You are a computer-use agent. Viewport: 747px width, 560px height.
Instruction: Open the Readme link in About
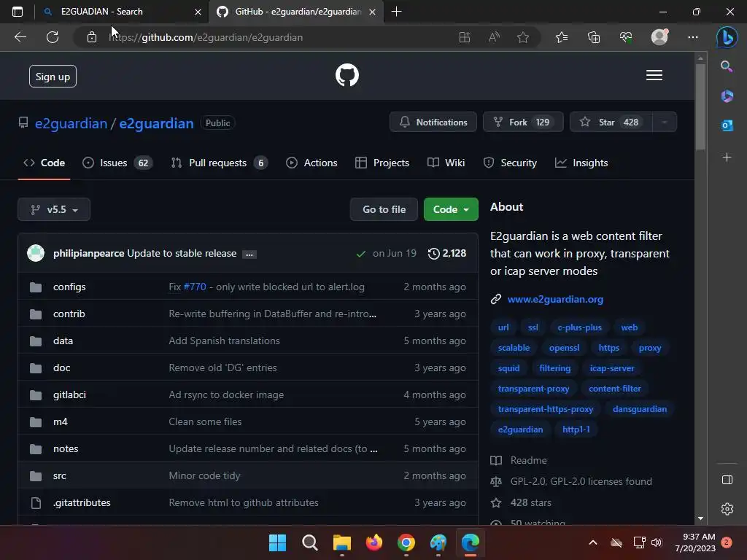pos(528,461)
